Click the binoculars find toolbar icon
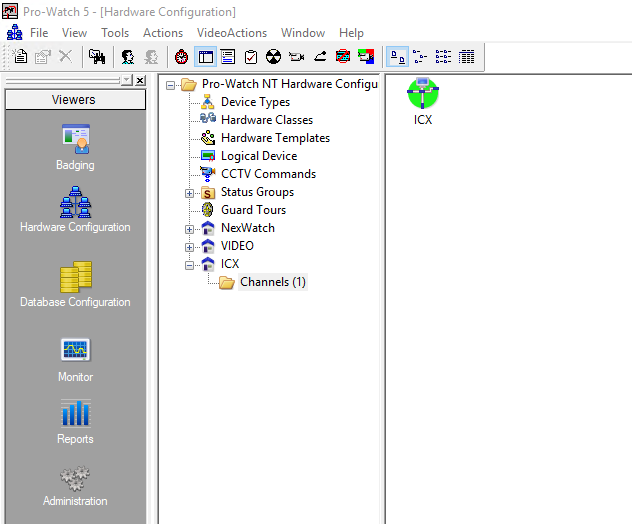632x524 pixels. tap(99, 57)
